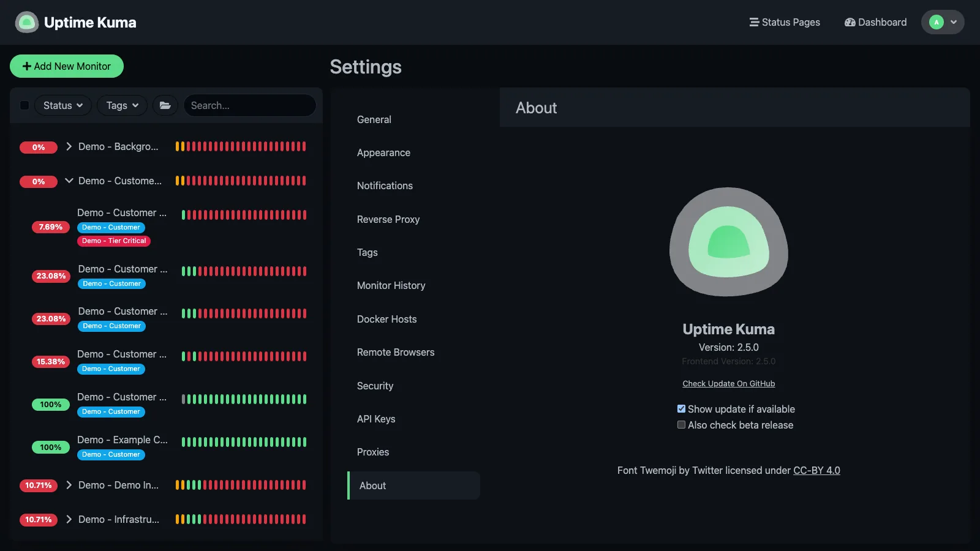The height and width of the screenshot is (551, 980).
Task: Expand the Demo - Demo In... group
Action: [69, 485]
